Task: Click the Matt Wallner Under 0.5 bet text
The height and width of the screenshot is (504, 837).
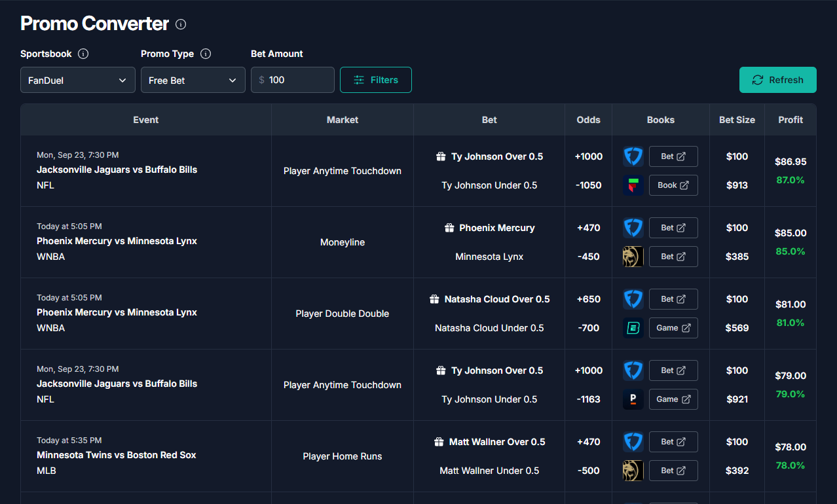Action: tap(489, 471)
